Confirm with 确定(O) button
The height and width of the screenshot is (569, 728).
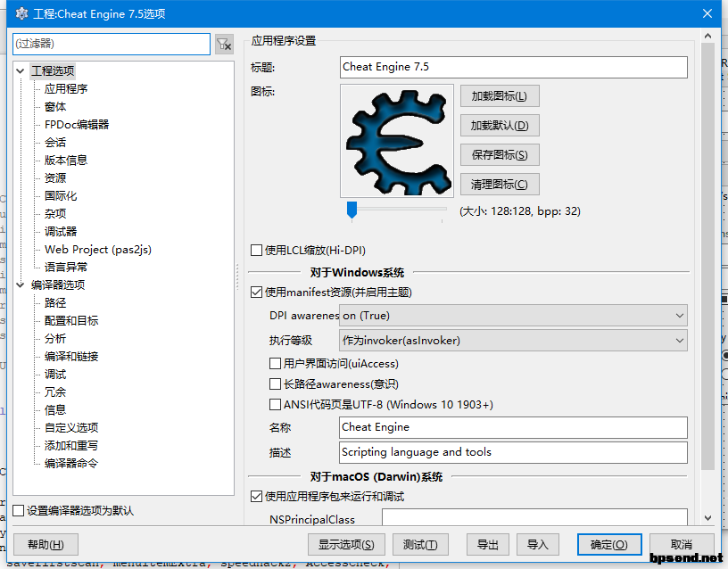pos(609,544)
